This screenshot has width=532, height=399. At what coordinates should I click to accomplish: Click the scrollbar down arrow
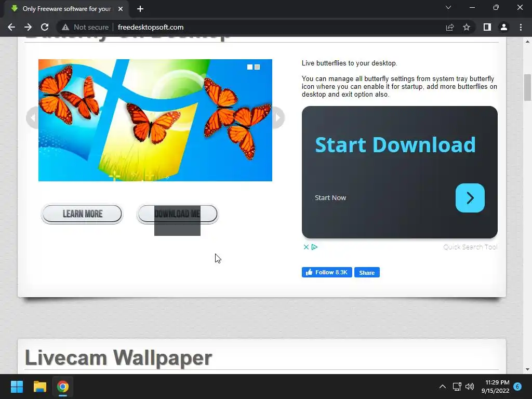click(x=527, y=369)
